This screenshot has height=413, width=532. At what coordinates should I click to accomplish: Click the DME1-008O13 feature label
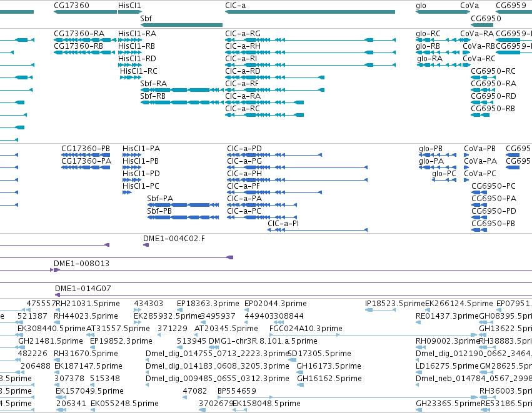tap(81, 264)
